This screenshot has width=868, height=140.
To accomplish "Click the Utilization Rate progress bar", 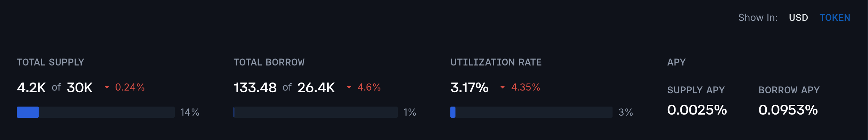I will coord(531,112).
